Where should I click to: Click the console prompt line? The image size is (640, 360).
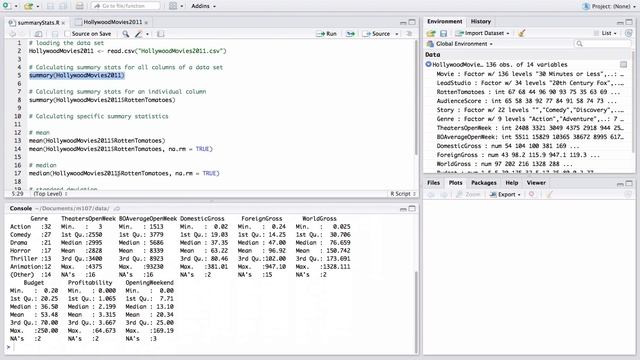(x=210, y=347)
